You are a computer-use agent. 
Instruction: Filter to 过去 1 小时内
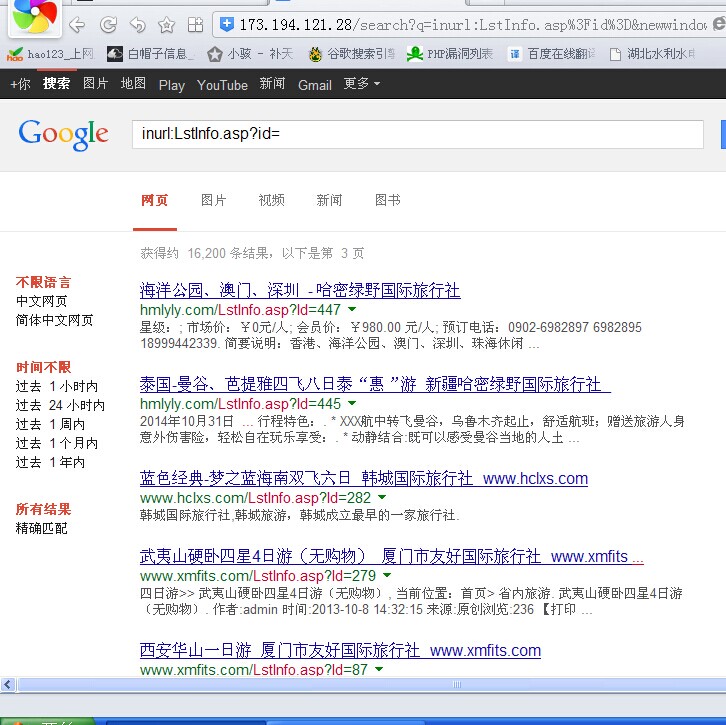click(x=57, y=387)
